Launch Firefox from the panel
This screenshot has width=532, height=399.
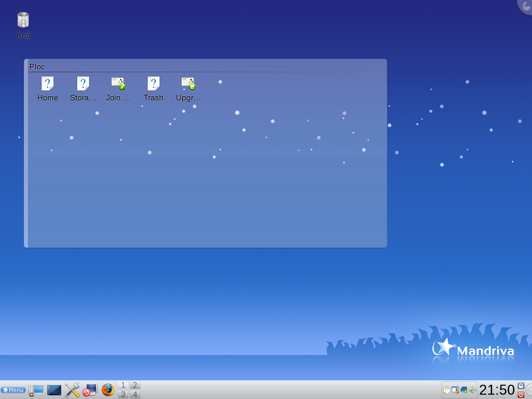(x=108, y=390)
